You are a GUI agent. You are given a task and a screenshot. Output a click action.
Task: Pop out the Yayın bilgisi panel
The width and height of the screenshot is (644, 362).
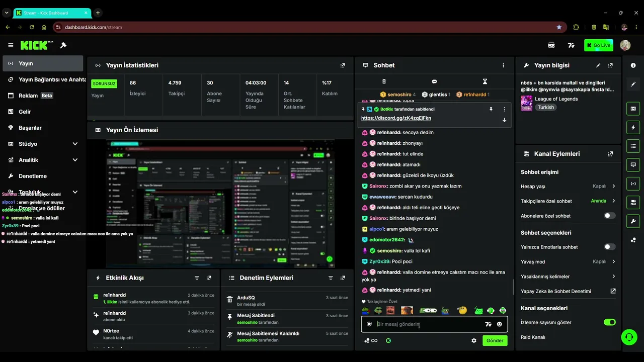(610, 65)
